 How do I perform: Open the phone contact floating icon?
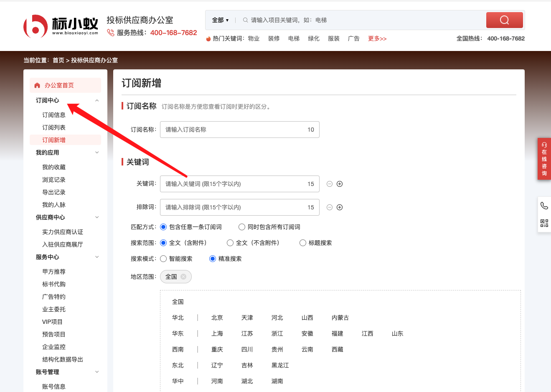coord(544,206)
